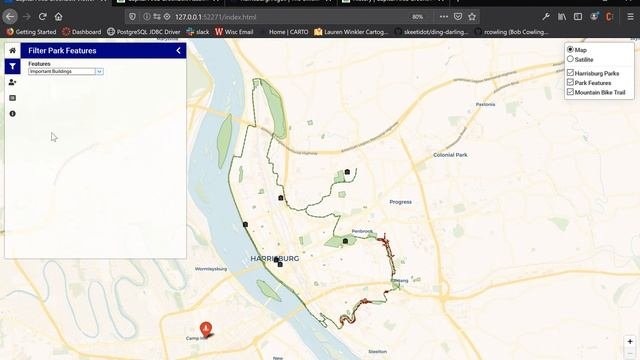The image size is (640, 360).
Task: Click the Colonial Park map label
Action: (450, 155)
